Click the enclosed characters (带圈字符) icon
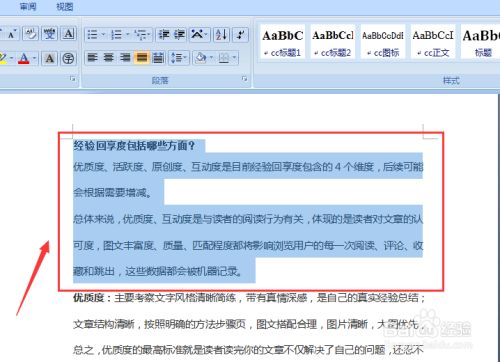This screenshot has width=500, height=362. [68, 59]
